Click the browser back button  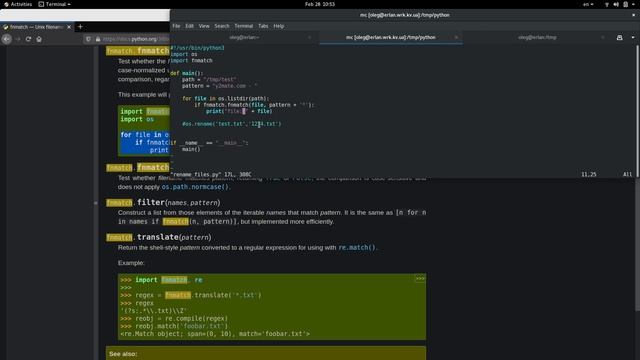7,39
